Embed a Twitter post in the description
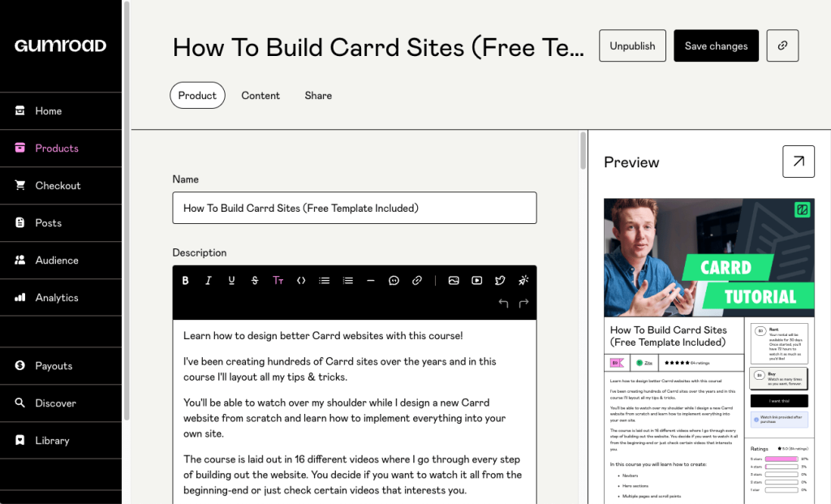831x504 pixels. tap(500, 280)
